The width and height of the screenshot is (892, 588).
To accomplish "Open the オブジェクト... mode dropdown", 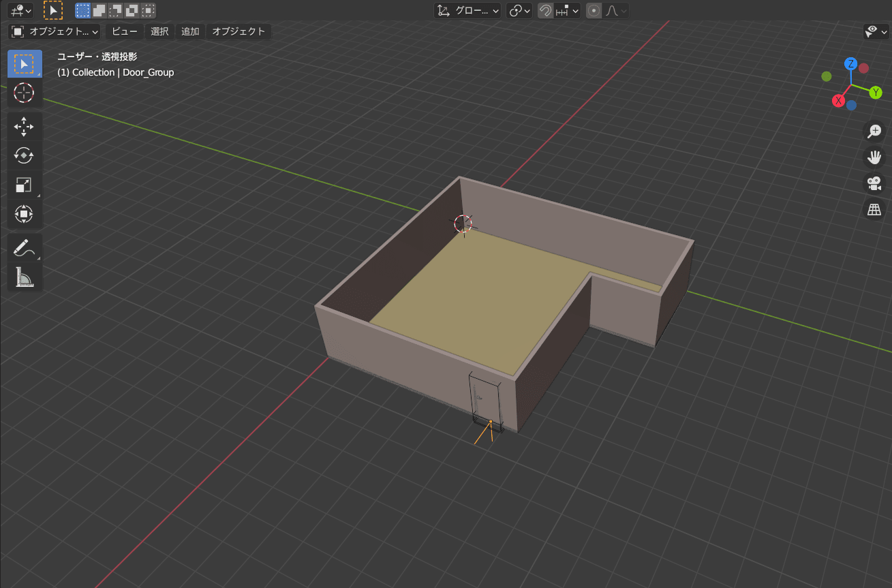I will 55,31.
